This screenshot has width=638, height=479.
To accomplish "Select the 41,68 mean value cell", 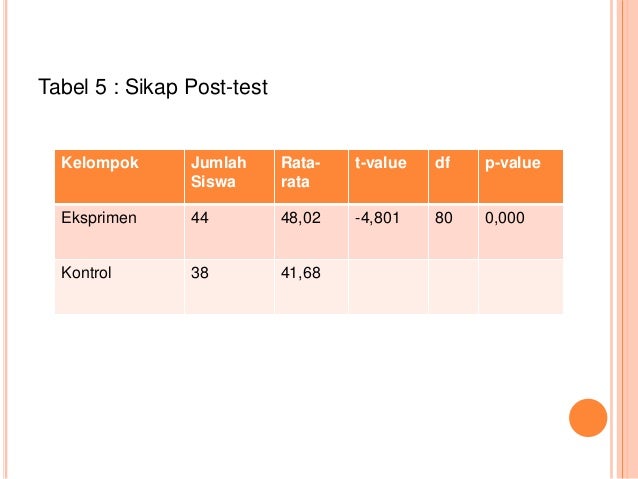I will pos(311,287).
